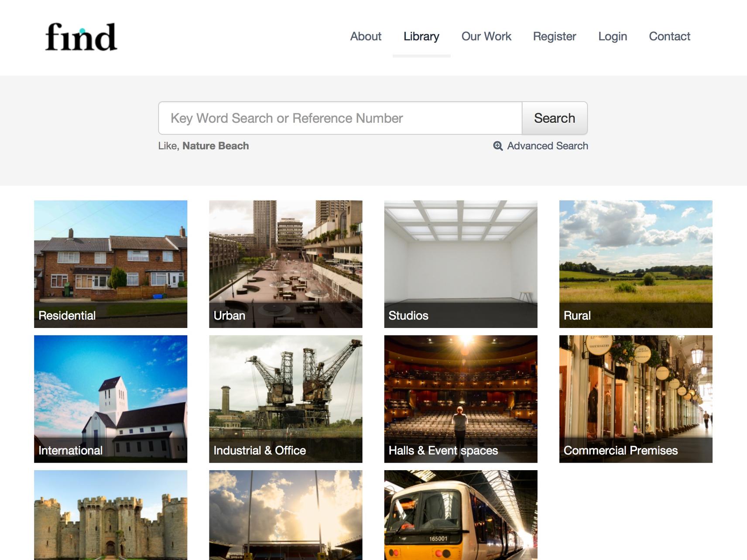The height and width of the screenshot is (560, 747).
Task: Browse the Rural category
Action: click(636, 264)
